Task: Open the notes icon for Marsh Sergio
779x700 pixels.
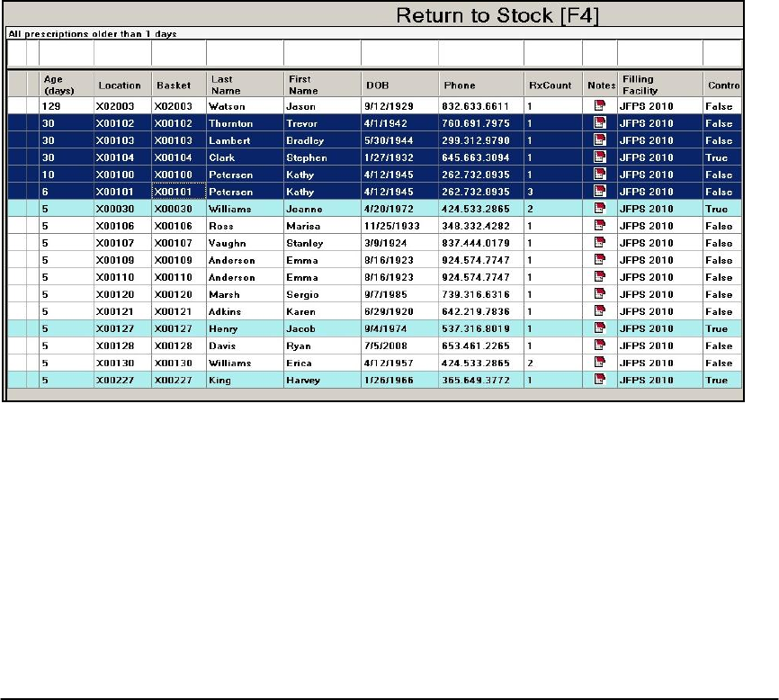Action: pyautogui.click(x=600, y=293)
